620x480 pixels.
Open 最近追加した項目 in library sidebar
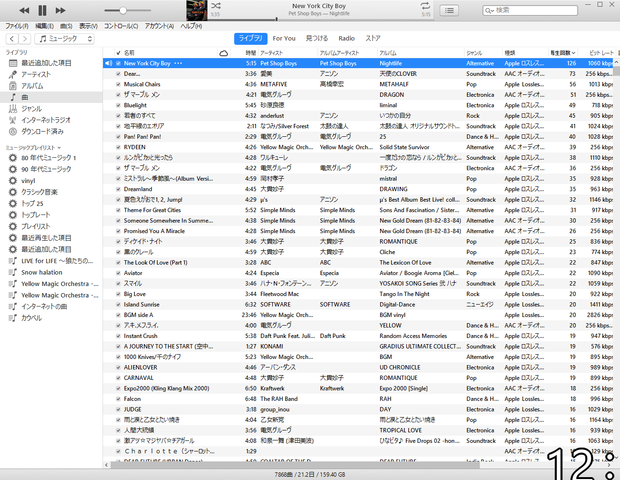46,63
